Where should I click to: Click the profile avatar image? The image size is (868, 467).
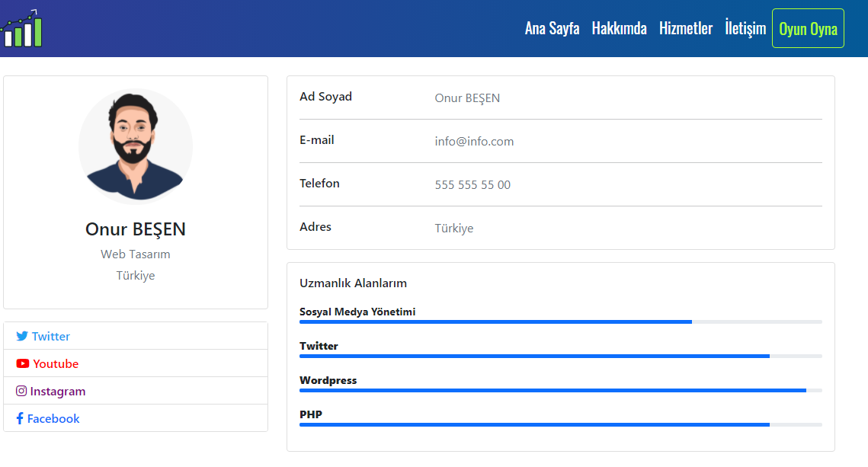click(136, 146)
